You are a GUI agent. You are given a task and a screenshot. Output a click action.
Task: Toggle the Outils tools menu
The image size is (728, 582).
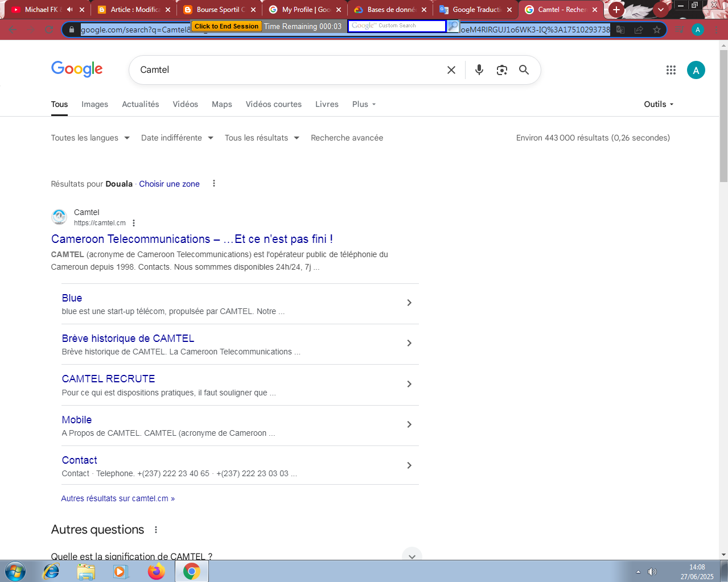tap(659, 104)
